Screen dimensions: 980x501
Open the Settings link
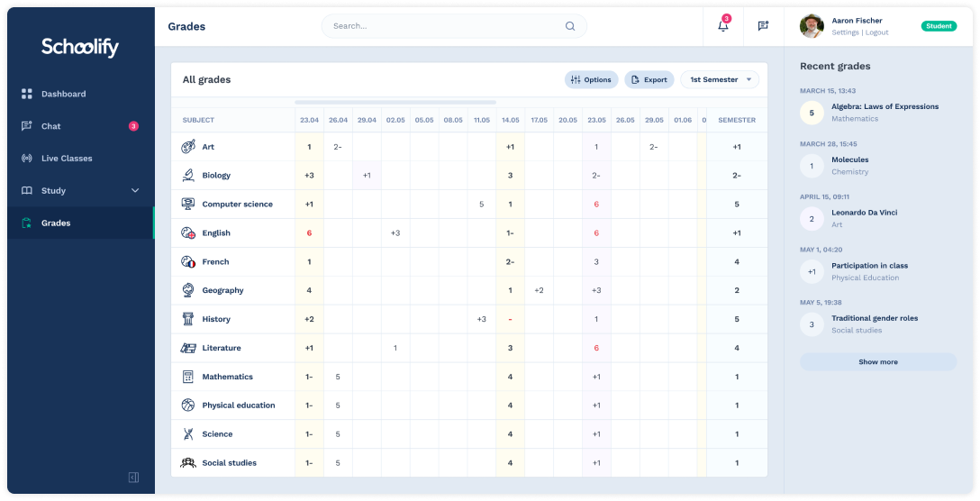pos(845,32)
